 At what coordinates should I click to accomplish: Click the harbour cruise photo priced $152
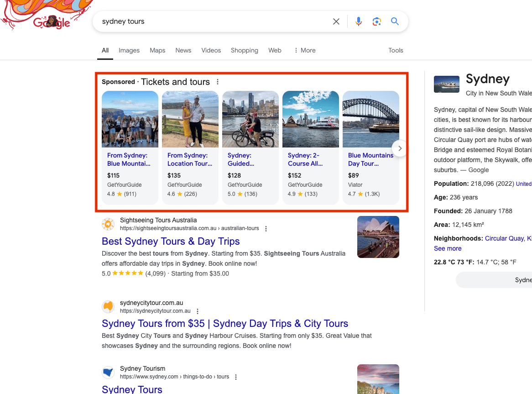click(x=310, y=119)
